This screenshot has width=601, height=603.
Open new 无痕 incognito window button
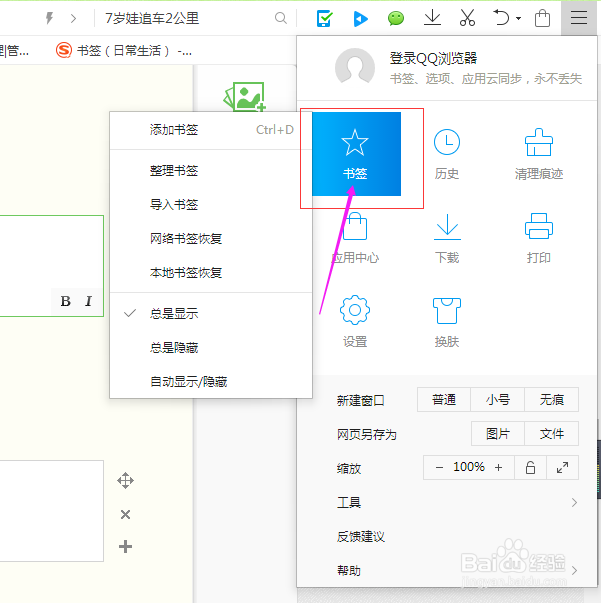(x=551, y=400)
